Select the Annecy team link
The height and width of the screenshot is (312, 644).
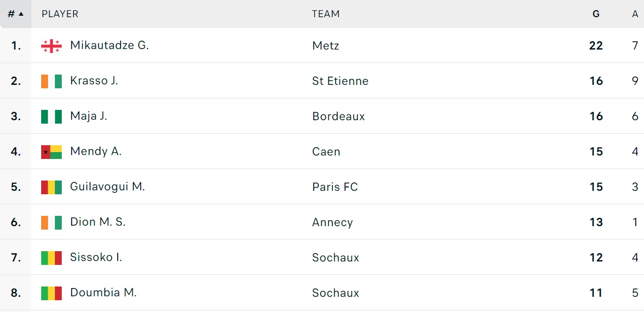[x=332, y=222]
